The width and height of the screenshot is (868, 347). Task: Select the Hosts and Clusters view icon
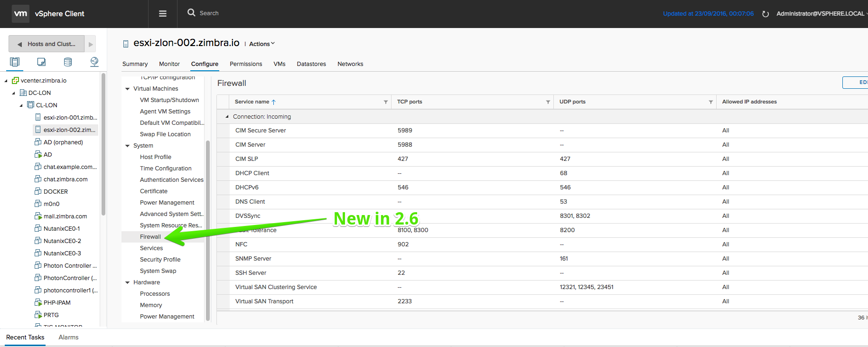pos(15,62)
